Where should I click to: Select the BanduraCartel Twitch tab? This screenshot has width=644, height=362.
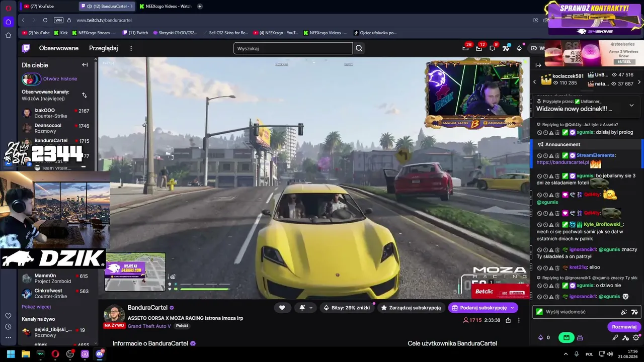click(x=107, y=7)
